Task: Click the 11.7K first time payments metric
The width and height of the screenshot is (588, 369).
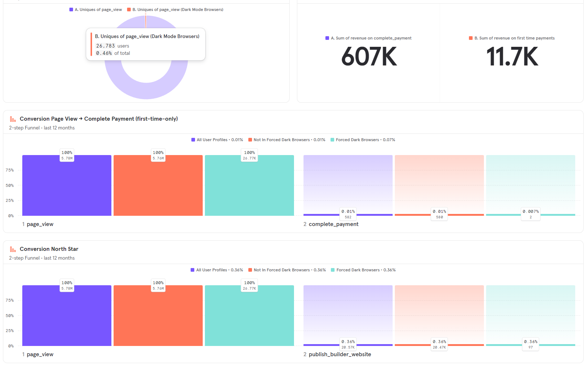Action: (x=512, y=57)
